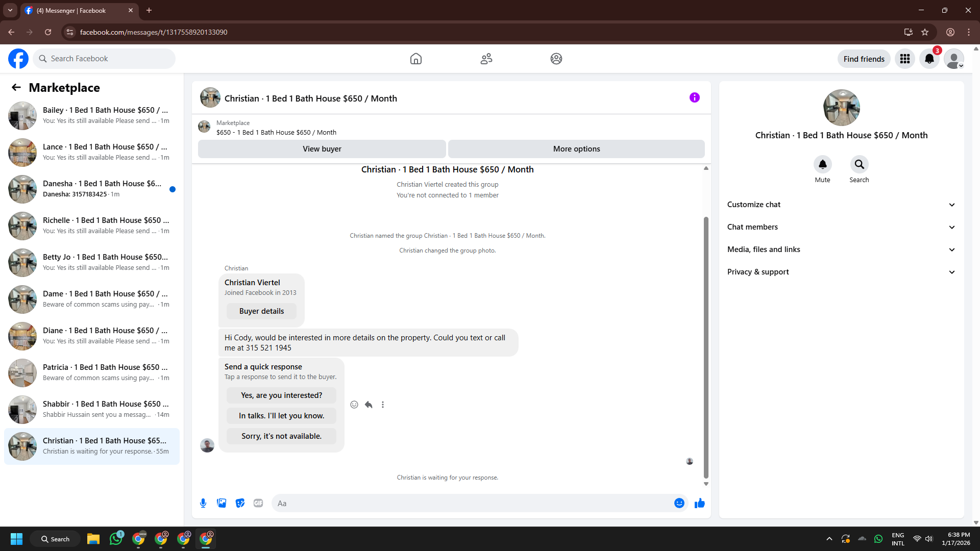Send quick reply Sorry, it's not available
The height and width of the screenshot is (551, 980).
click(x=281, y=436)
